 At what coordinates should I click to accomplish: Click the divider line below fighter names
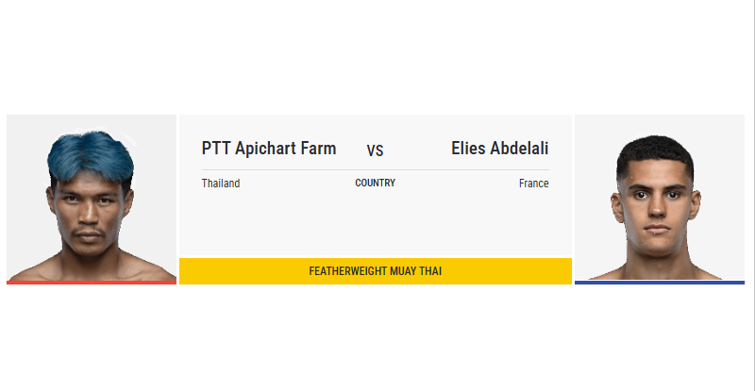tap(375, 169)
